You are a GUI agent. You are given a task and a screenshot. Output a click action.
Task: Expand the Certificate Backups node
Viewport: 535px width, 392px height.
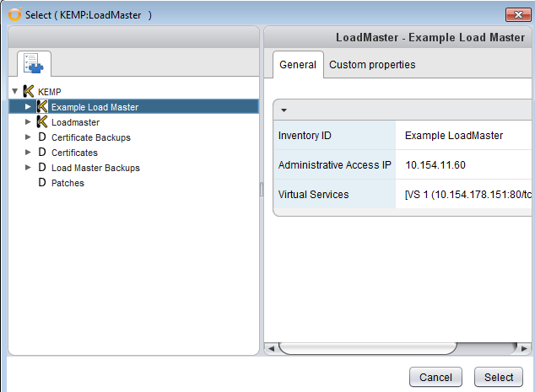point(28,137)
